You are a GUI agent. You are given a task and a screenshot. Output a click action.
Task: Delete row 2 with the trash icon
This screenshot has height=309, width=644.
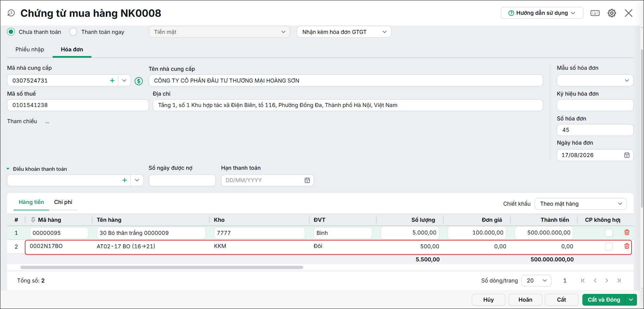(627, 246)
